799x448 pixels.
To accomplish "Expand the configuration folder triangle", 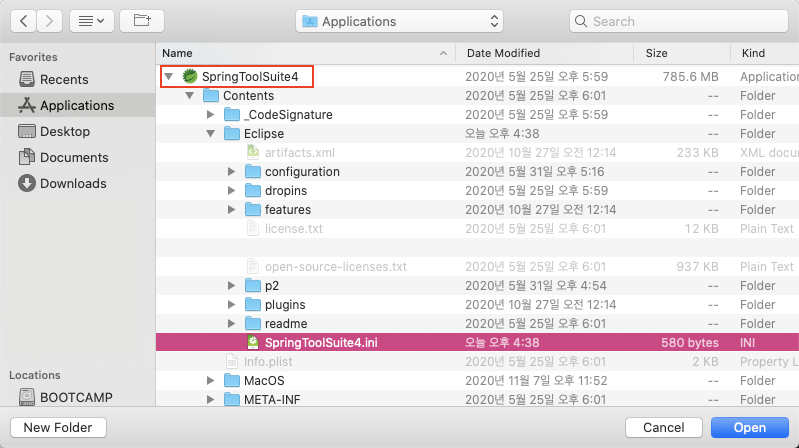I will click(x=231, y=172).
